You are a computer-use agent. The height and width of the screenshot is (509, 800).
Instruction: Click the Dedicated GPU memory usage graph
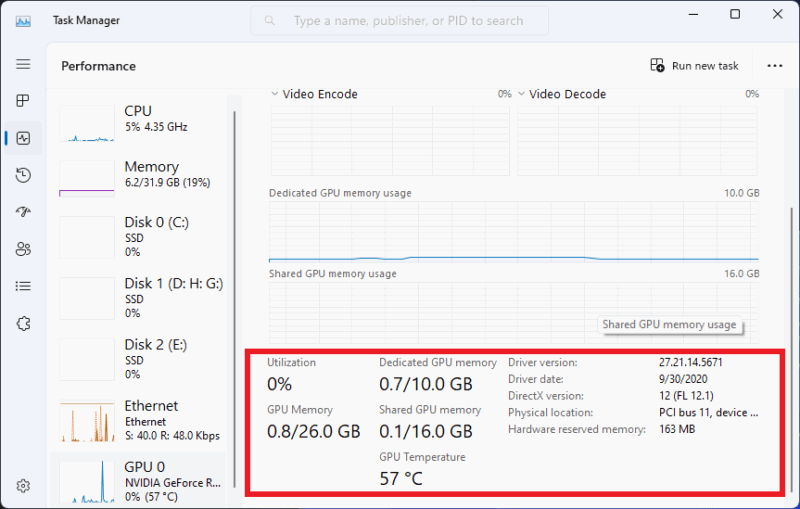tap(514, 230)
